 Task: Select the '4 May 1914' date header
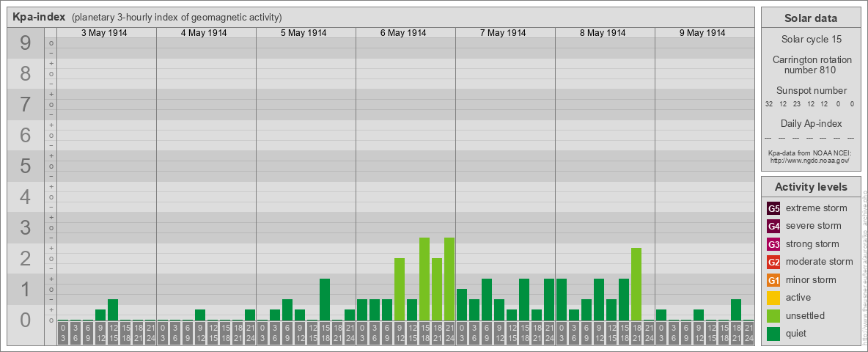[204, 33]
